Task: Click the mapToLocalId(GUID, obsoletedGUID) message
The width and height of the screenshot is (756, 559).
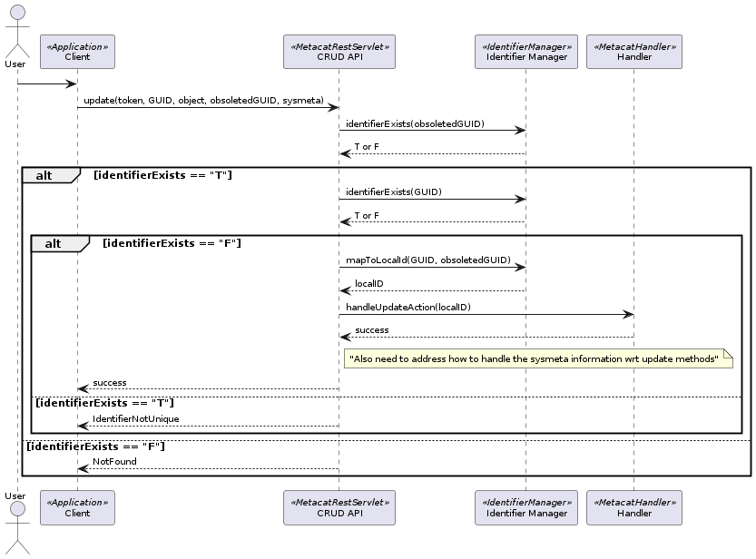Action: click(x=427, y=260)
